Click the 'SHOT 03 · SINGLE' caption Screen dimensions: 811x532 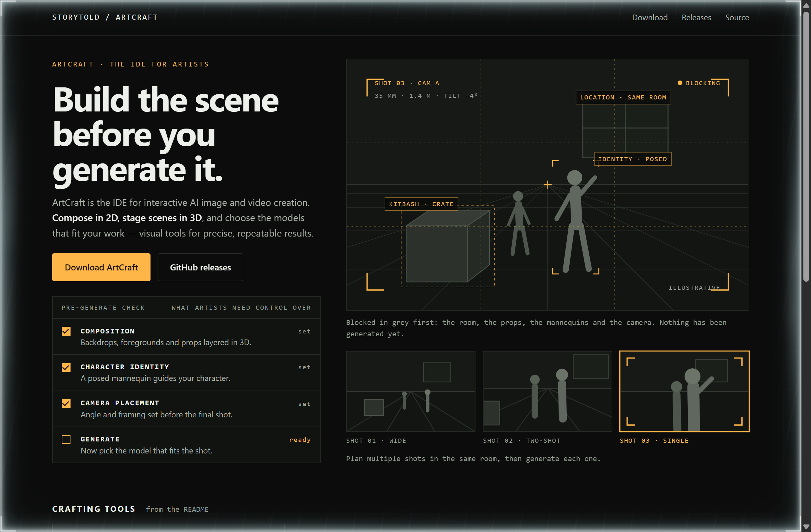point(654,440)
